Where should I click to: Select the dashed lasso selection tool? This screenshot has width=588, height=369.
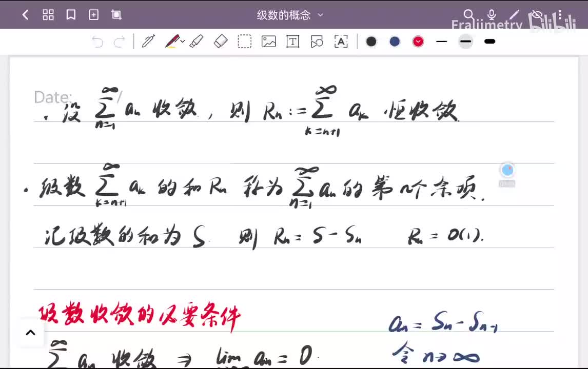245,41
